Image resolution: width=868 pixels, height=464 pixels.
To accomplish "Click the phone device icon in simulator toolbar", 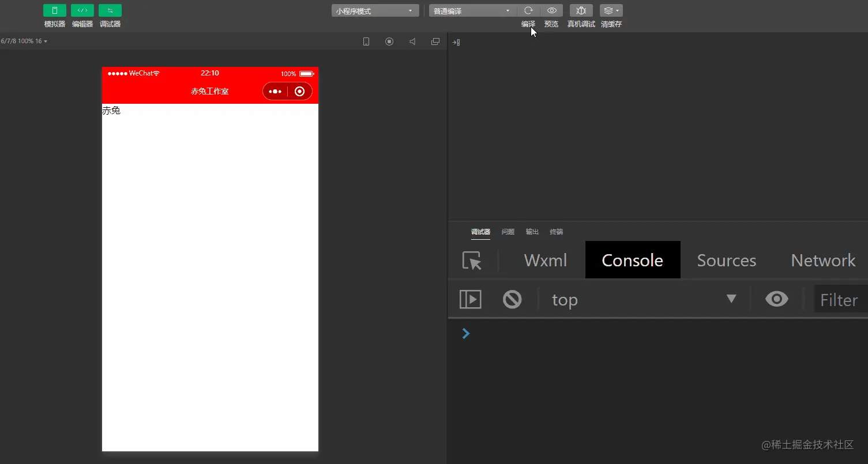I will click(366, 42).
